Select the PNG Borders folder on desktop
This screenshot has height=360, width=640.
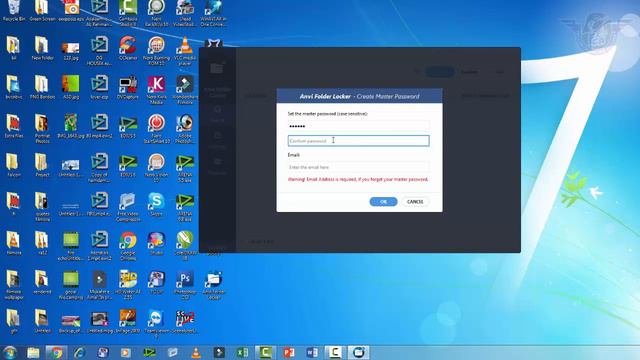pyautogui.click(x=42, y=87)
